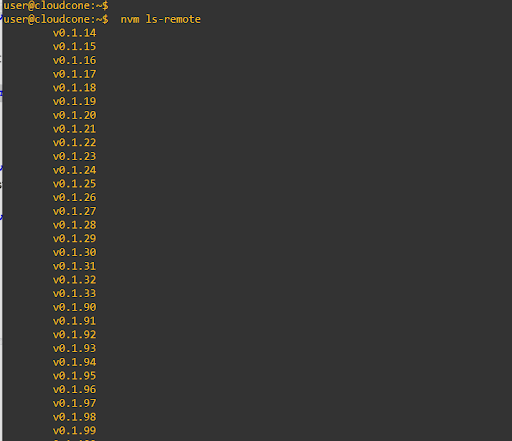This screenshot has width=512, height=441.
Task: Click the v0.1.30 version entry
Action: pos(74,252)
